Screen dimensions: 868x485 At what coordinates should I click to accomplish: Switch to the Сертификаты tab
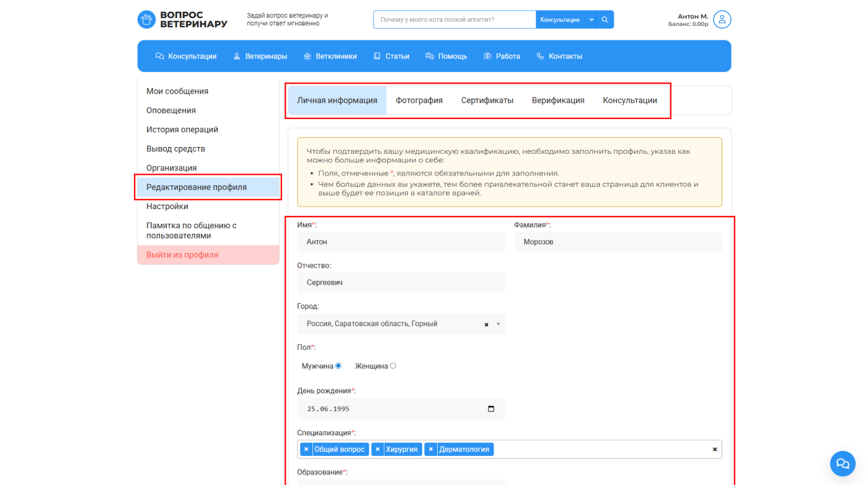tap(487, 100)
